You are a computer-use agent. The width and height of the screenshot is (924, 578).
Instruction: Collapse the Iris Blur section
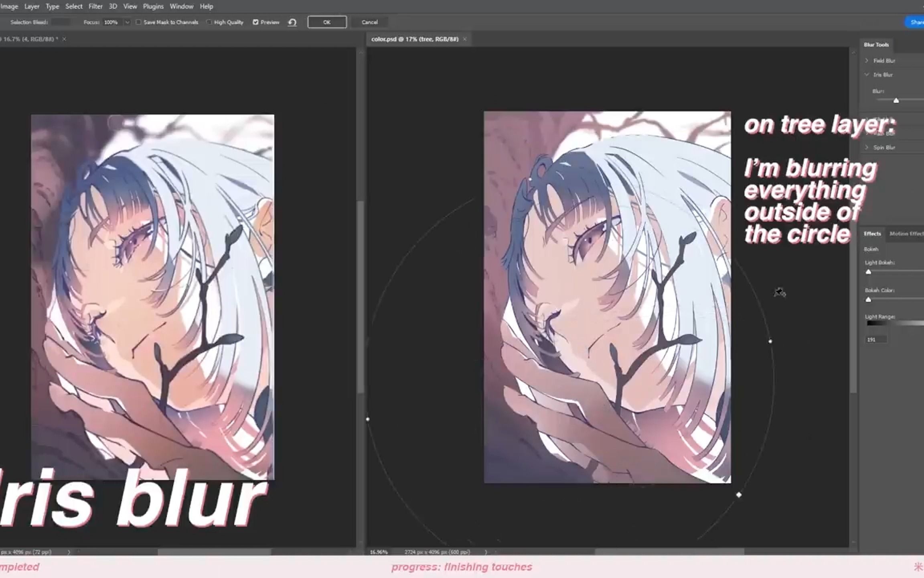(867, 75)
